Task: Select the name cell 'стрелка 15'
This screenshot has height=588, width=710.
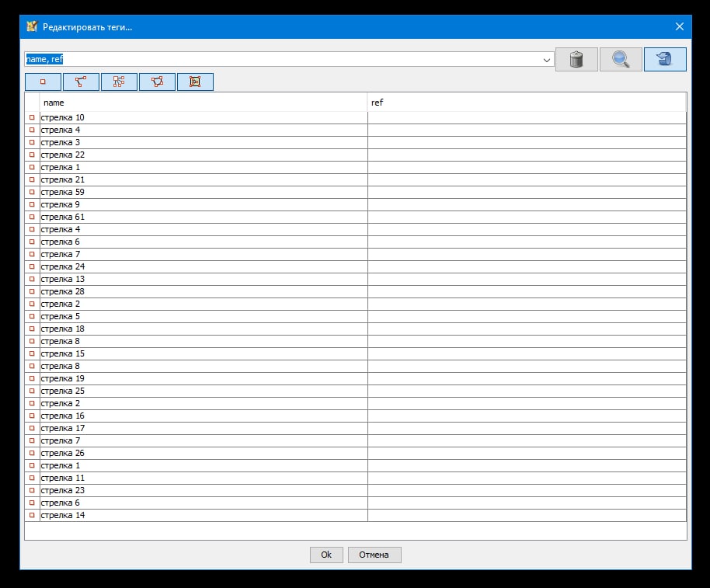Action: point(204,354)
